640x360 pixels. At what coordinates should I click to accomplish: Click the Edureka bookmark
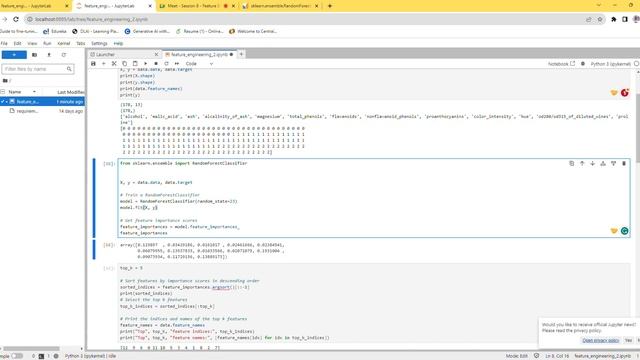(55, 31)
